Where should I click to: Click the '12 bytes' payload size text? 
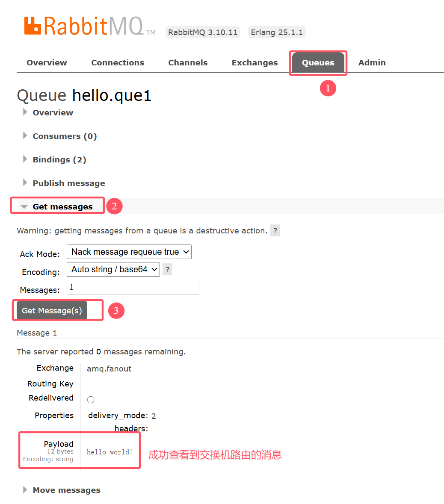pos(60,451)
